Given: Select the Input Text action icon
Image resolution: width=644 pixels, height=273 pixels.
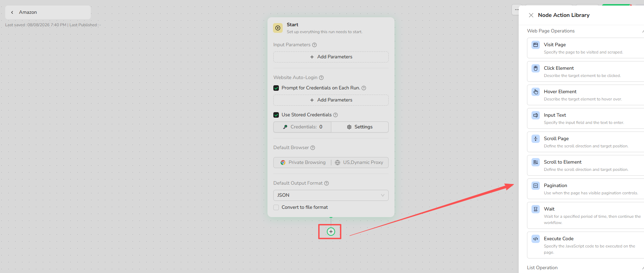Looking at the screenshot, I should pos(536,115).
